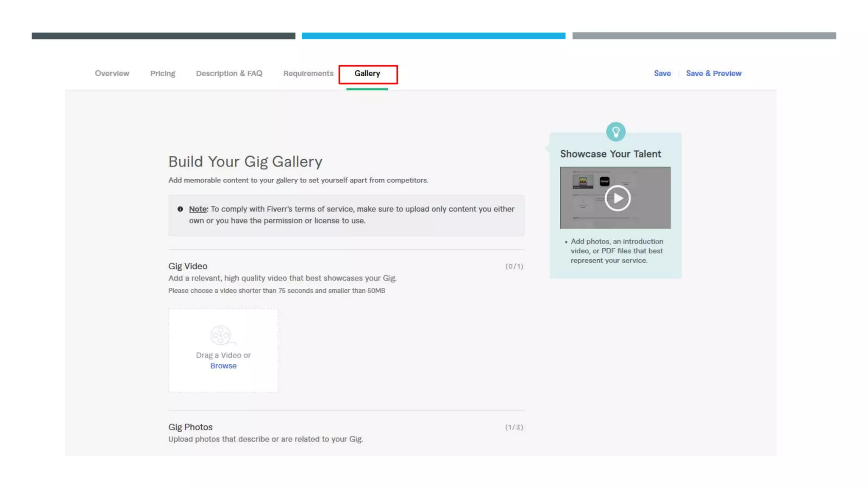Switch to the Pricing tab
Viewport: 868px width, 488px height.
tap(163, 73)
